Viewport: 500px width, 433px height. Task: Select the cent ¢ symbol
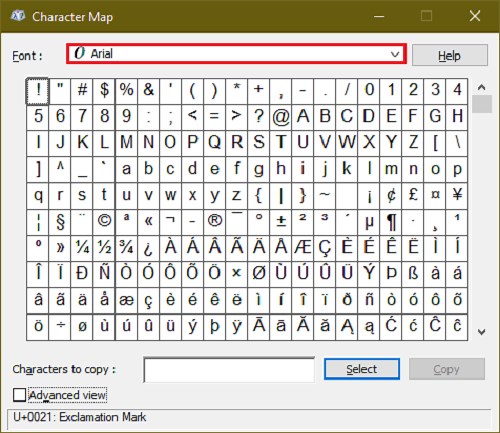point(391,196)
